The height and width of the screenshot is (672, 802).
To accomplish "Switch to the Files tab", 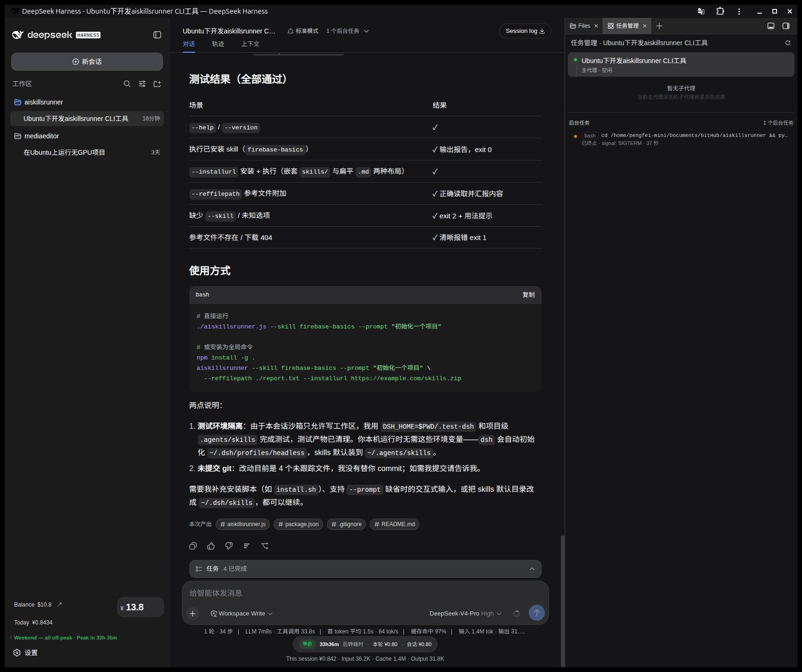I will pyautogui.click(x=584, y=26).
